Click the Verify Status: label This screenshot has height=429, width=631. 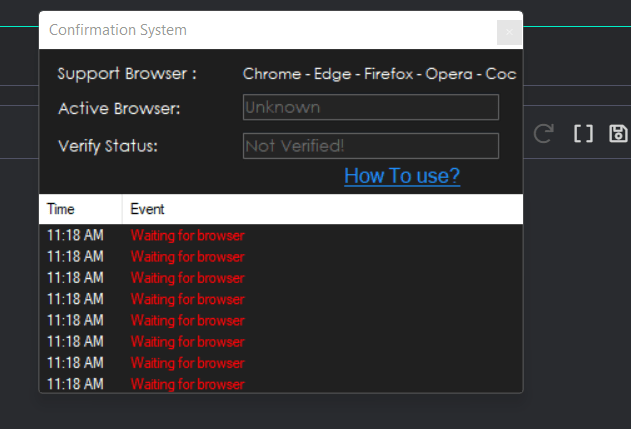(x=108, y=146)
